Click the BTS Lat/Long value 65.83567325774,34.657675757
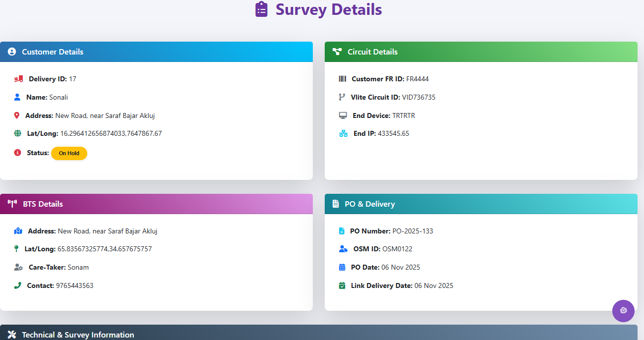This screenshot has height=340, width=644. click(x=105, y=249)
